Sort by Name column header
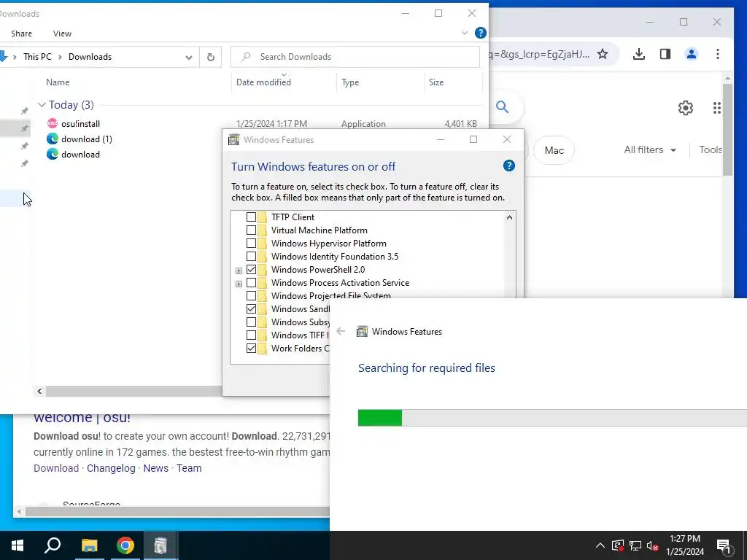The height and width of the screenshot is (560, 747). click(x=58, y=82)
